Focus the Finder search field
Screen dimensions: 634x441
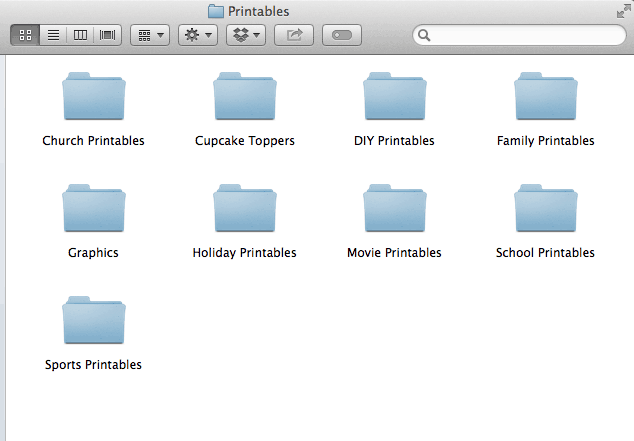pyautogui.click(x=519, y=35)
